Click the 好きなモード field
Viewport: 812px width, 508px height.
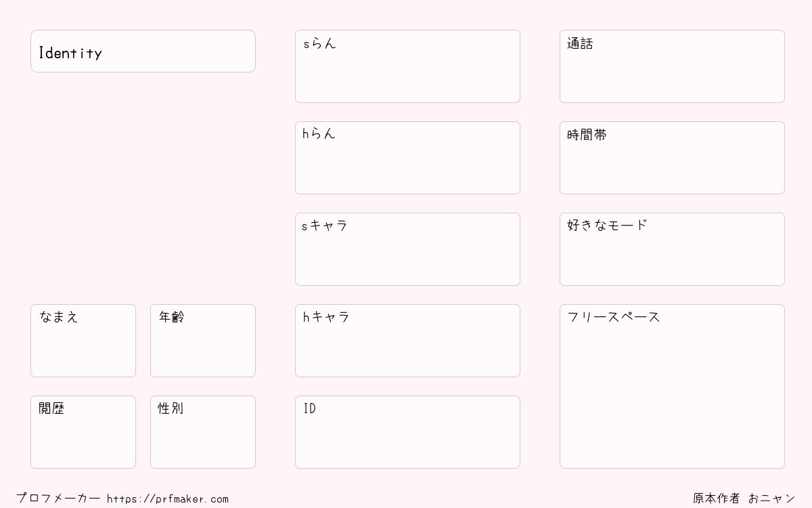(x=672, y=249)
